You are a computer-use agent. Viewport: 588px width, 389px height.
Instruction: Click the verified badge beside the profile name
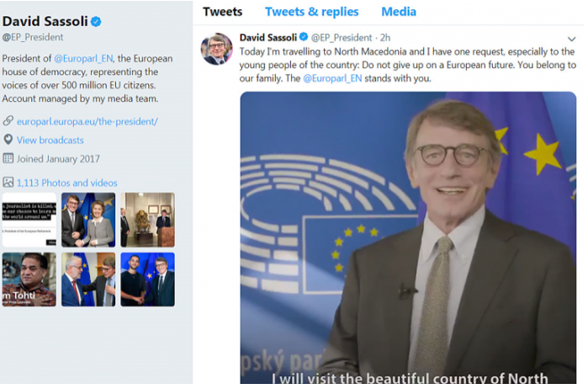point(97,21)
